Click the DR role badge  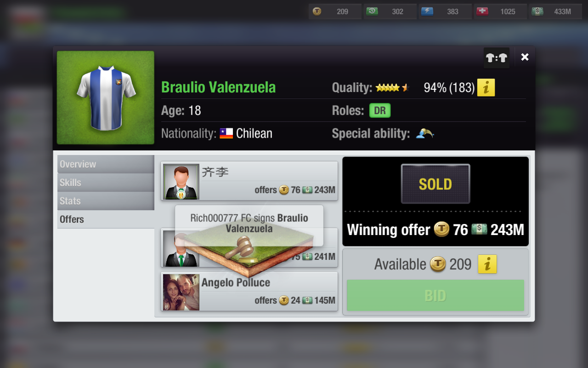pos(380,111)
